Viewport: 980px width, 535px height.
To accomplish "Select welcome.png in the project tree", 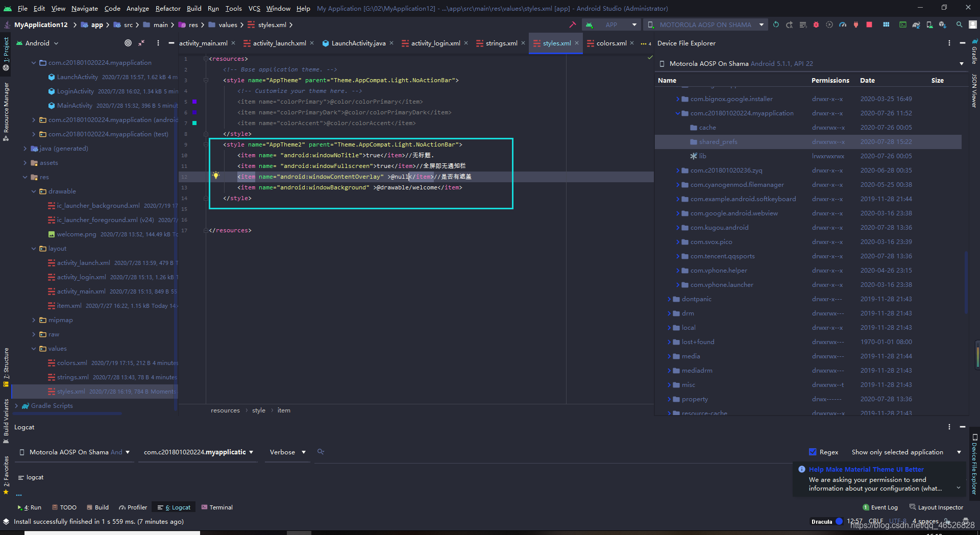I will [x=77, y=234].
